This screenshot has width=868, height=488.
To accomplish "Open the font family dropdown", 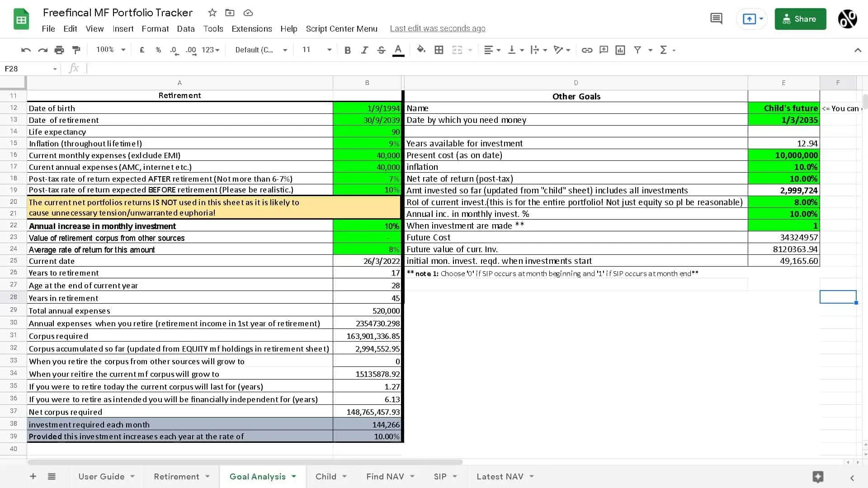I will click(261, 50).
